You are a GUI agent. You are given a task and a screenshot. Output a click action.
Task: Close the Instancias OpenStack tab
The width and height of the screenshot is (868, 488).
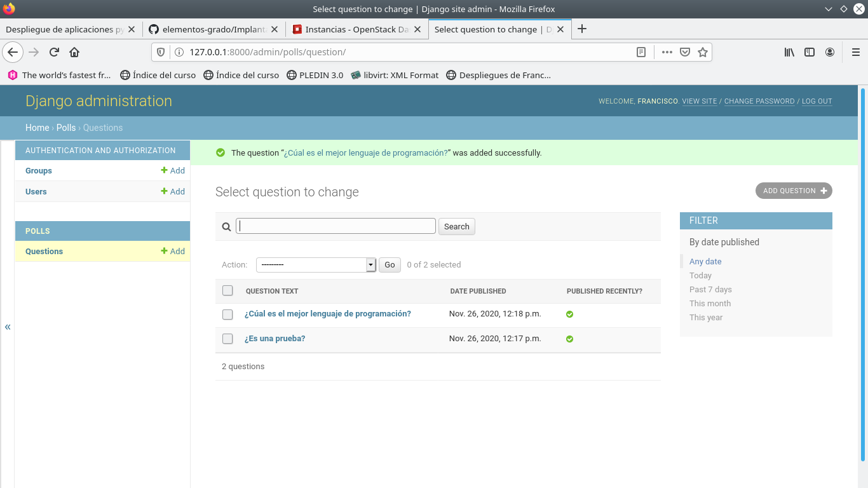(x=417, y=29)
